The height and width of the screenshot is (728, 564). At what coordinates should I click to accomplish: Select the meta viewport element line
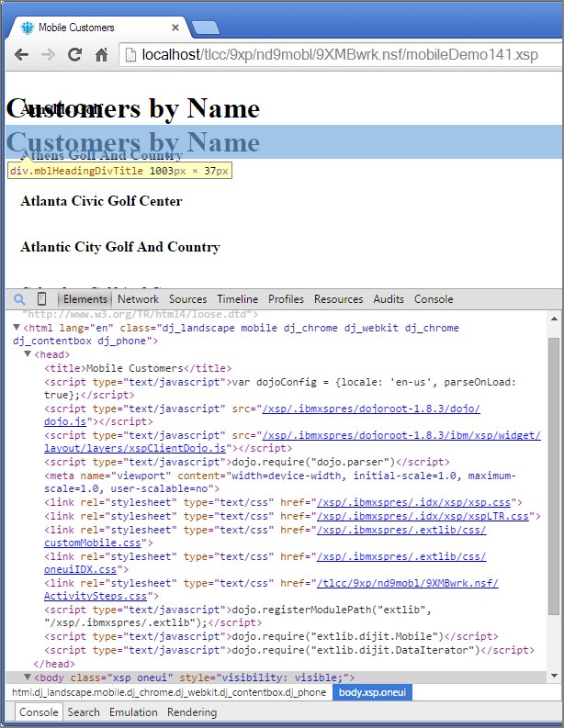280,482
